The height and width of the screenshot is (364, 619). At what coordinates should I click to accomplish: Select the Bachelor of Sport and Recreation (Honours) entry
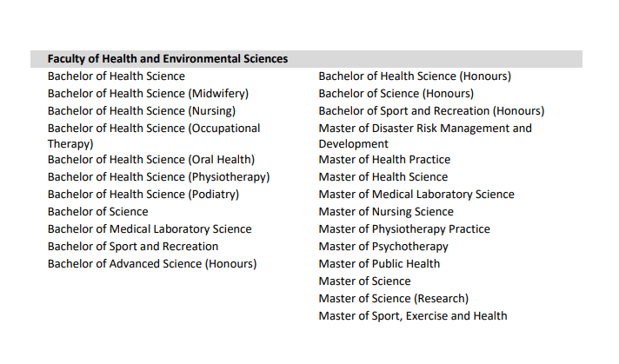click(431, 111)
